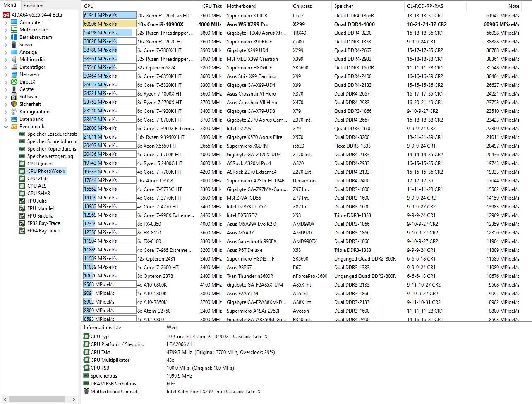
Task: Click the FP64 Ray-Trace benchmark icon
Action: [x=22, y=231]
